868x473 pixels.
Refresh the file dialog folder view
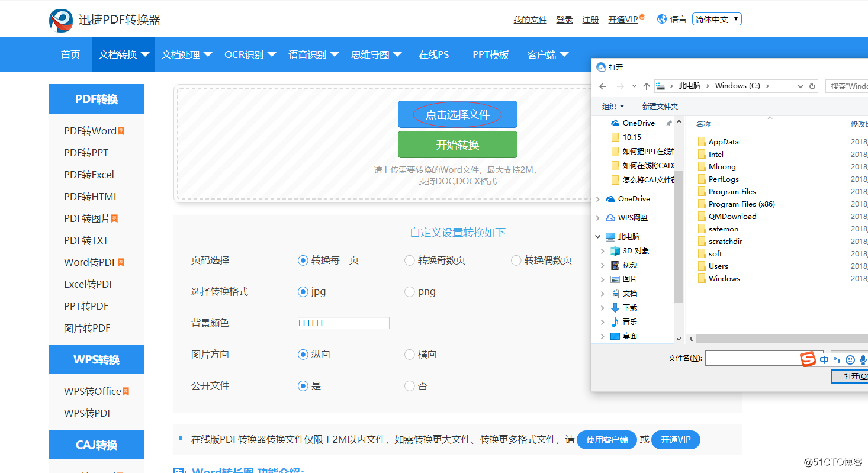[813, 86]
